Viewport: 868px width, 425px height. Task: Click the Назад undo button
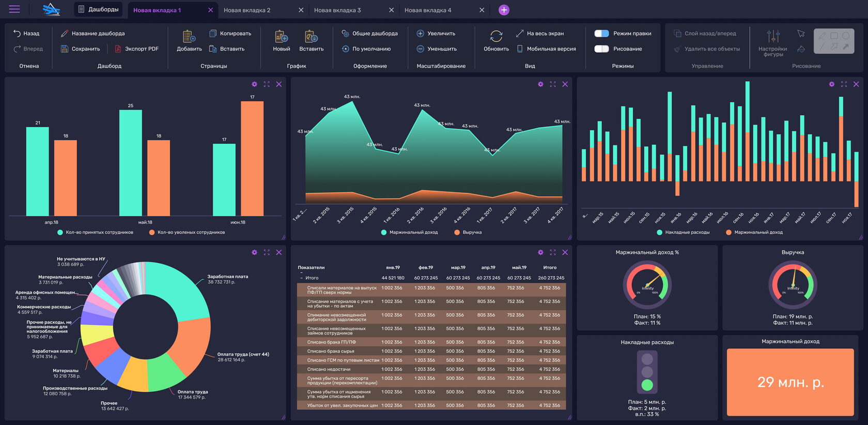(26, 34)
